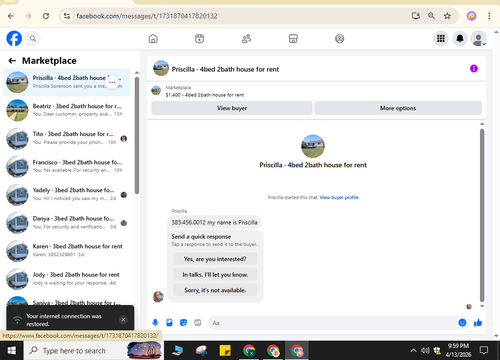The height and width of the screenshot is (360, 500).
Task: Reload the page in the browser
Action: (x=46, y=16)
